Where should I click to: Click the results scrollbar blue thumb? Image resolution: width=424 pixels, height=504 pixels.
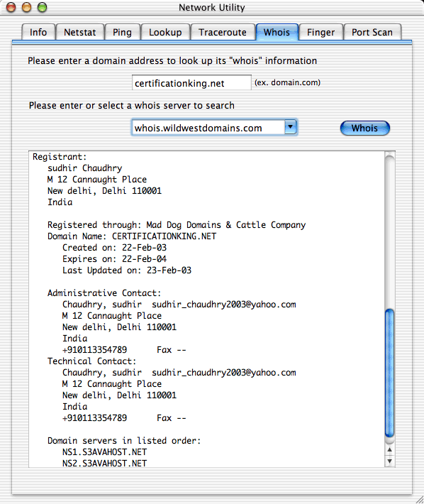[389, 373]
